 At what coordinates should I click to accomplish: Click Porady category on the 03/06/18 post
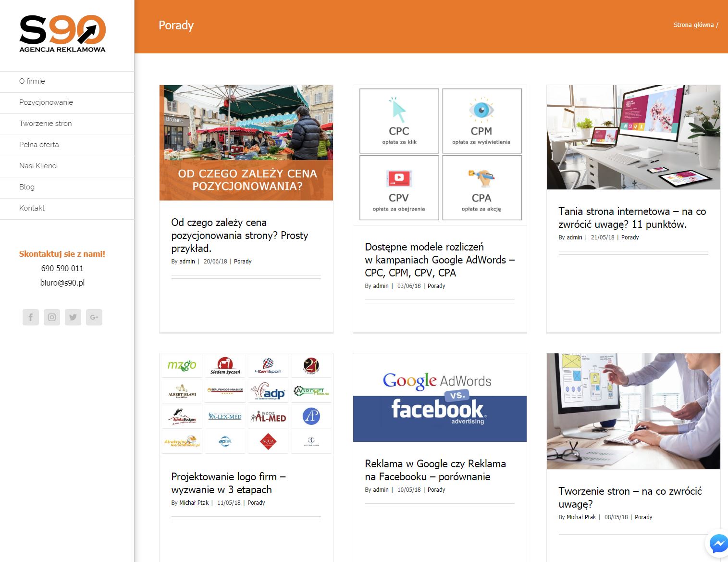436,286
